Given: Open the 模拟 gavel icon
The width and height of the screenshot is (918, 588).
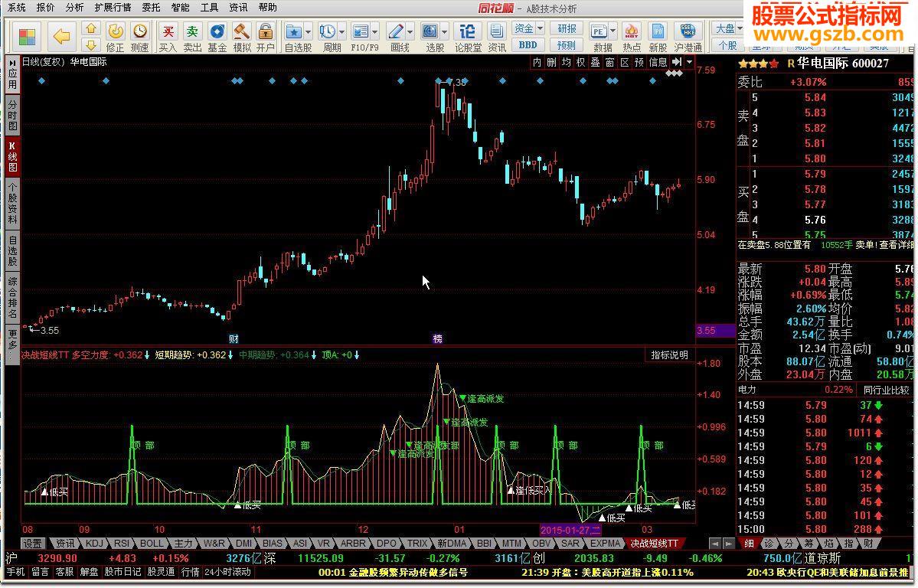Looking at the screenshot, I should (x=241, y=31).
